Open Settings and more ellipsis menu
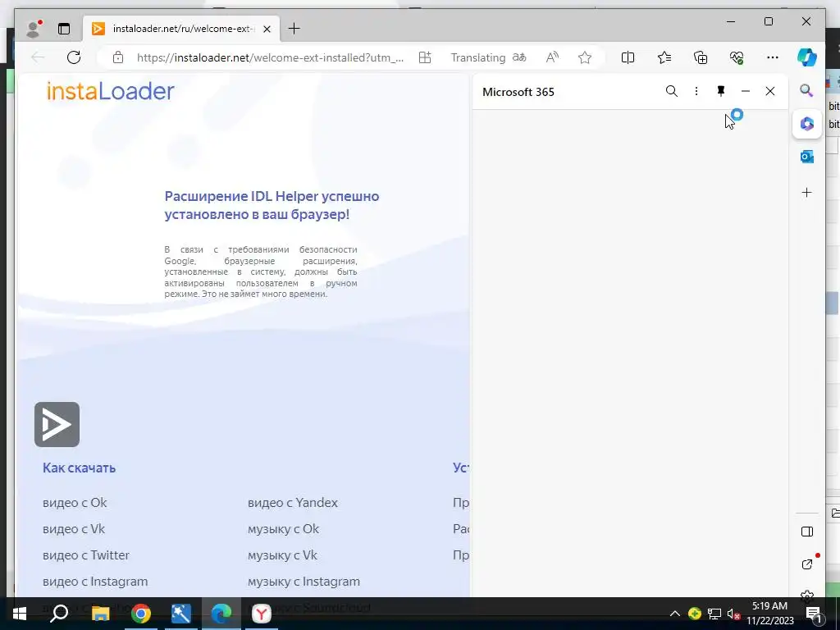 (773, 57)
